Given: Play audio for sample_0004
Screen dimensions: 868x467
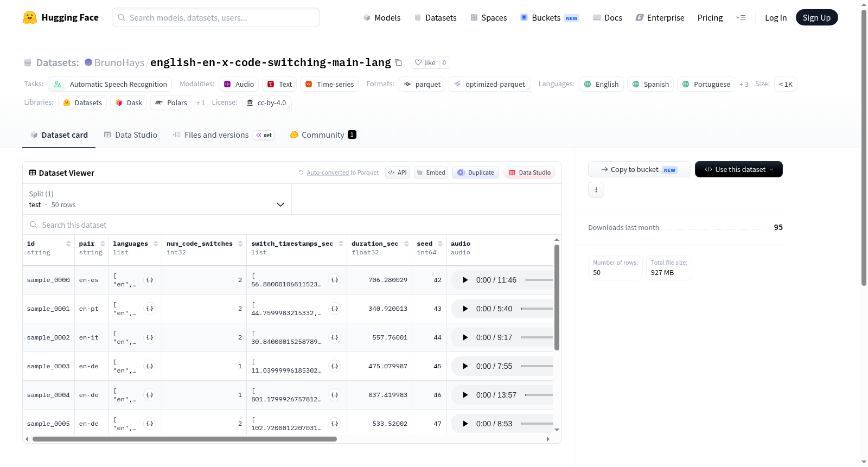Looking at the screenshot, I should click(x=465, y=395).
